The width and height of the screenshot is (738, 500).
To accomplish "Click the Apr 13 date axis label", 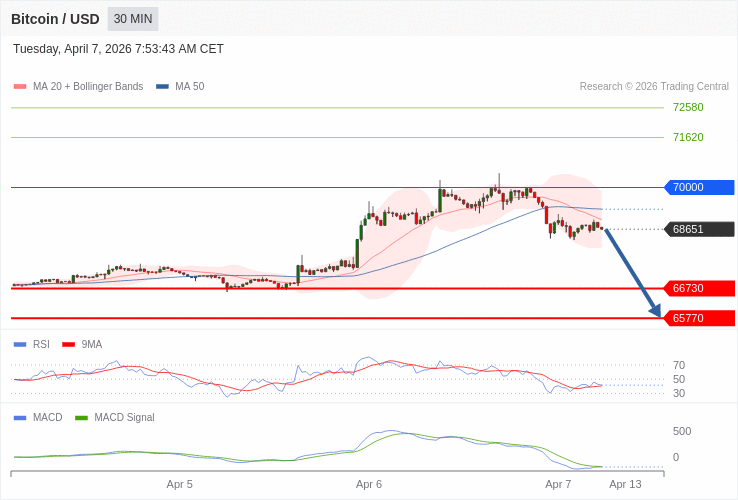I will tap(625, 484).
